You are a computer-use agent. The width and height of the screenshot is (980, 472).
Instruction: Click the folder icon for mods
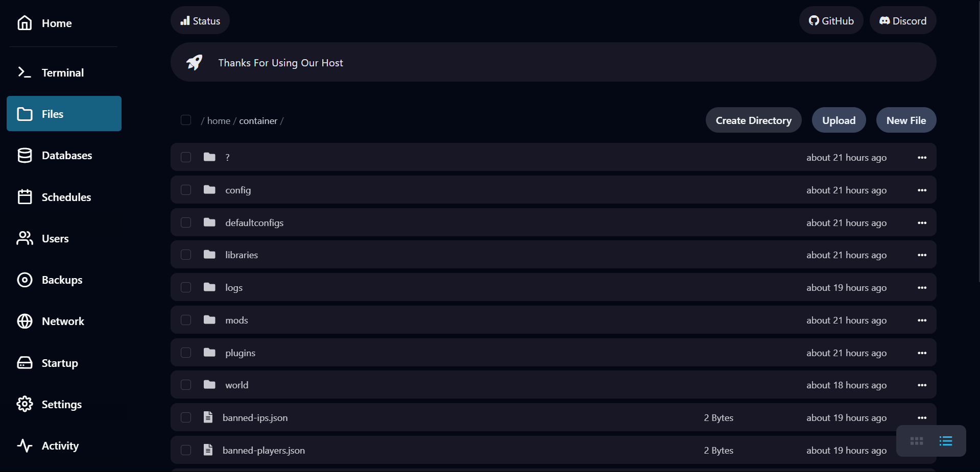[x=209, y=320]
